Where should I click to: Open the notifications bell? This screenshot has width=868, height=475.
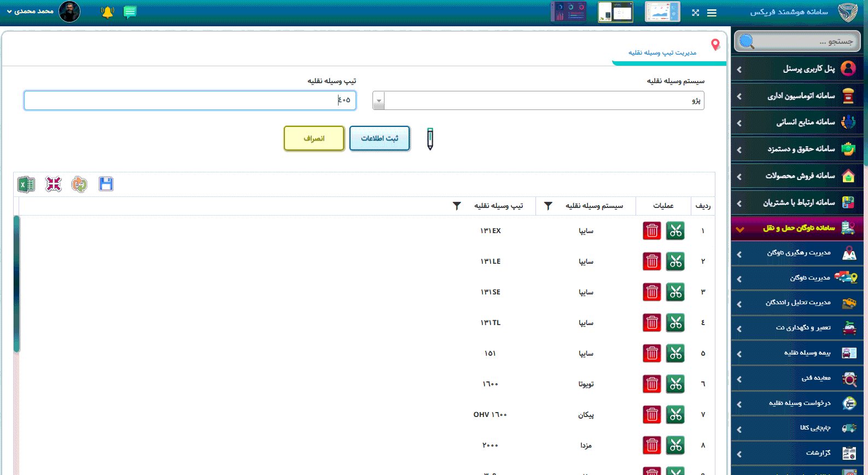(x=108, y=12)
